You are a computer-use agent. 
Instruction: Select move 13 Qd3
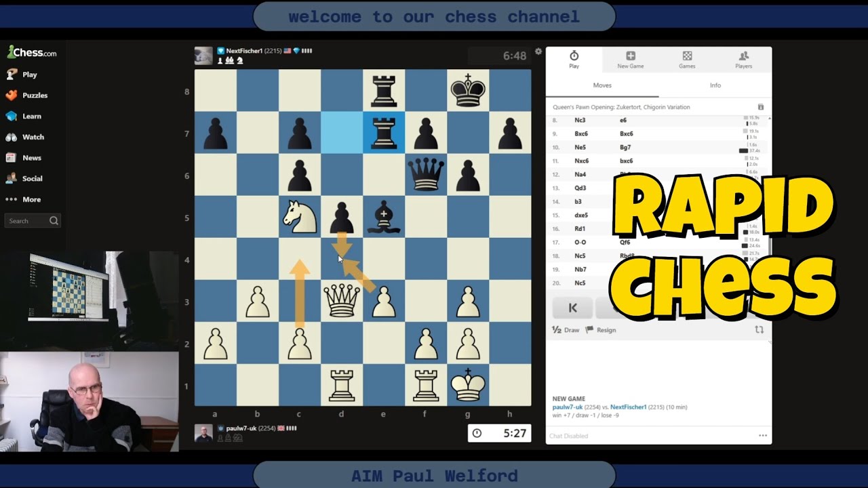pos(580,188)
